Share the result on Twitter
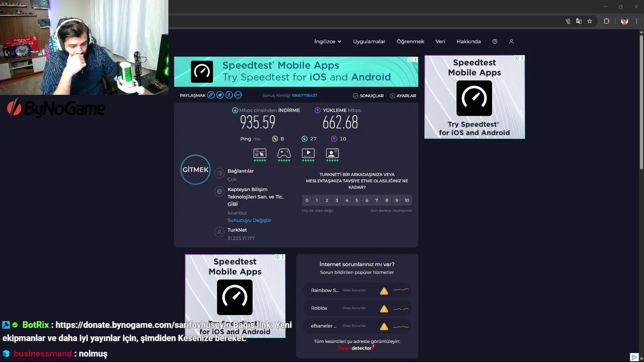This screenshot has width=644, height=362. click(220, 95)
